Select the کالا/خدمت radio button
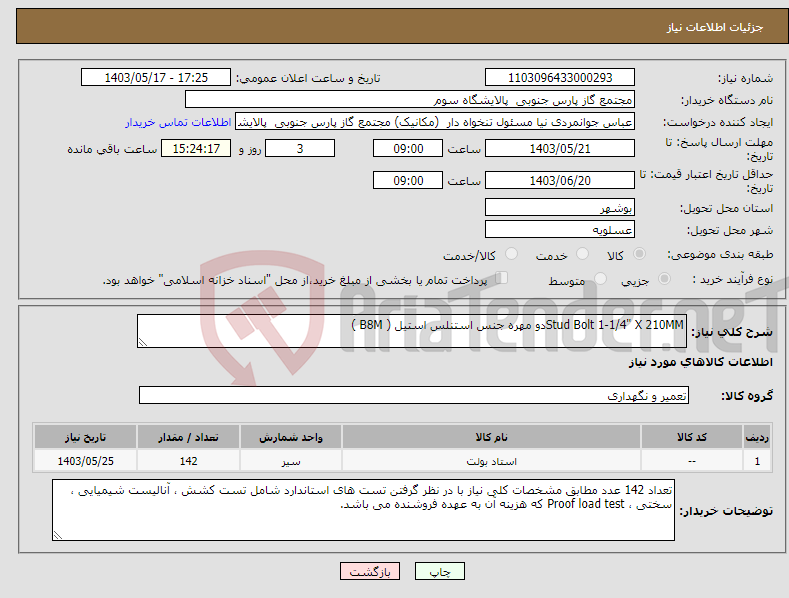Viewport: 789px width, 598px height. coord(511,254)
